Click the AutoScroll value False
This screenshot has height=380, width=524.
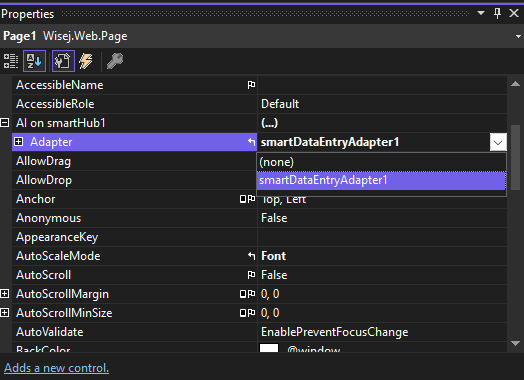click(x=382, y=275)
